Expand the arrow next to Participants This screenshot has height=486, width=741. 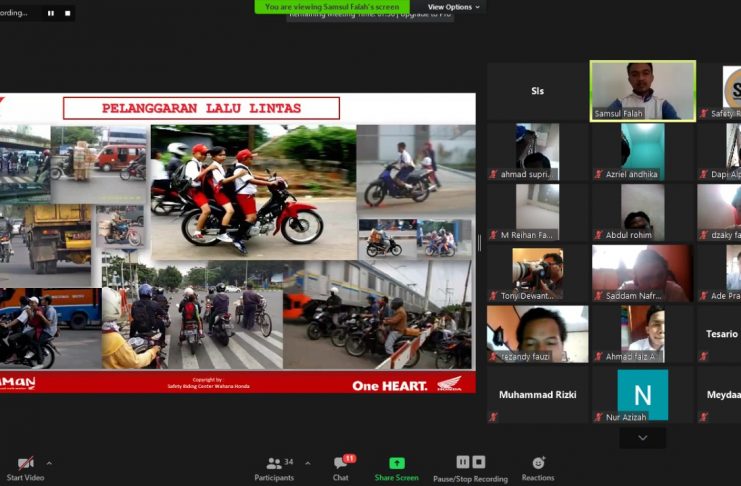pyautogui.click(x=307, y=463)
